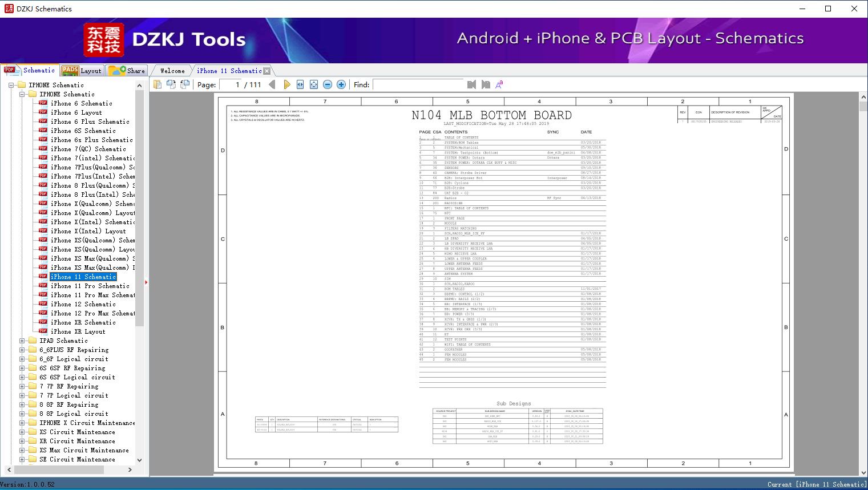Open iPhone 6S Schematic
868x490 pixels.
(83, 131)
